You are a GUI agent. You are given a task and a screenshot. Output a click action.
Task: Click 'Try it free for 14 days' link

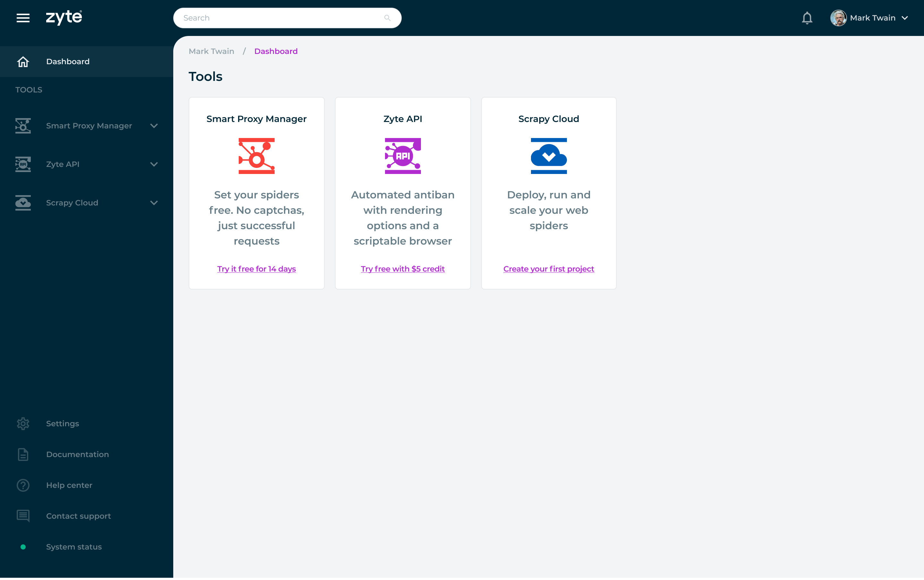tap(256, 269)
